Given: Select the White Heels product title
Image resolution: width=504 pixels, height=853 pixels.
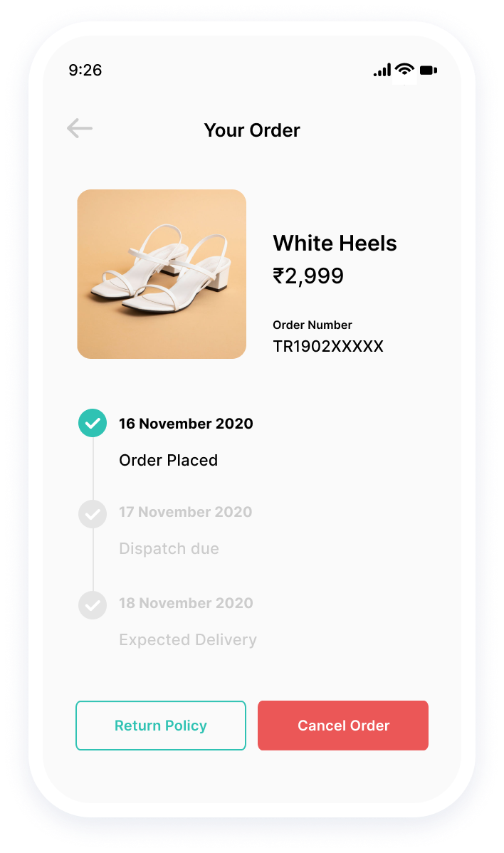Looking at the screenshot, I should pyautogui.click(x=335, y=244).
